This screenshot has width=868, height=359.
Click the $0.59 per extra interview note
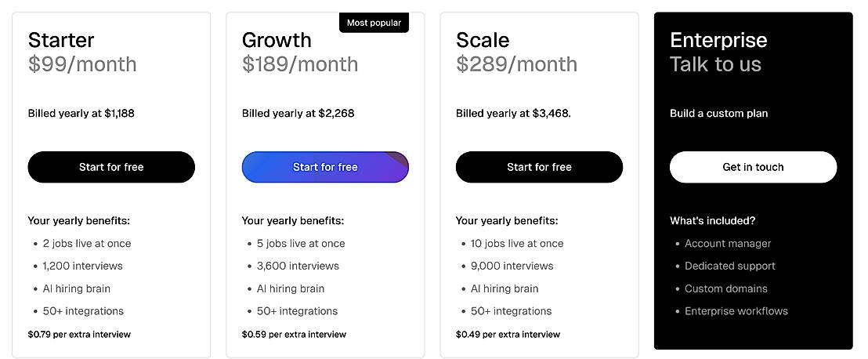(x=294, y=334)
